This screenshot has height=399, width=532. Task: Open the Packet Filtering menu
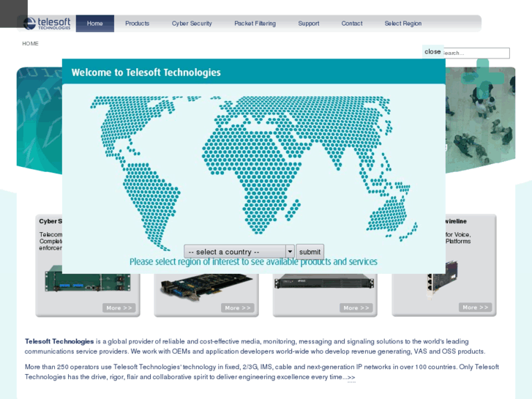coord(255,23)
